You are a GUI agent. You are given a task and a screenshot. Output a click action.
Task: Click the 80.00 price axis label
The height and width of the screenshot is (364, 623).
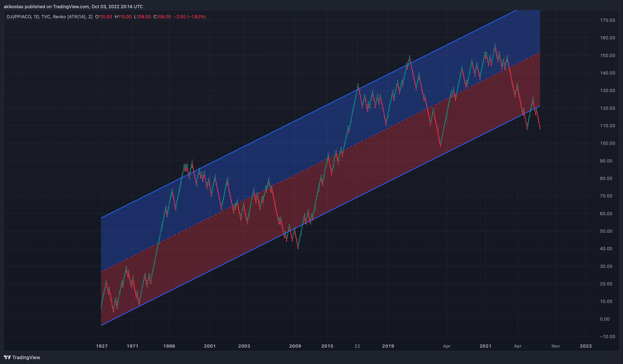pos(606,178)
